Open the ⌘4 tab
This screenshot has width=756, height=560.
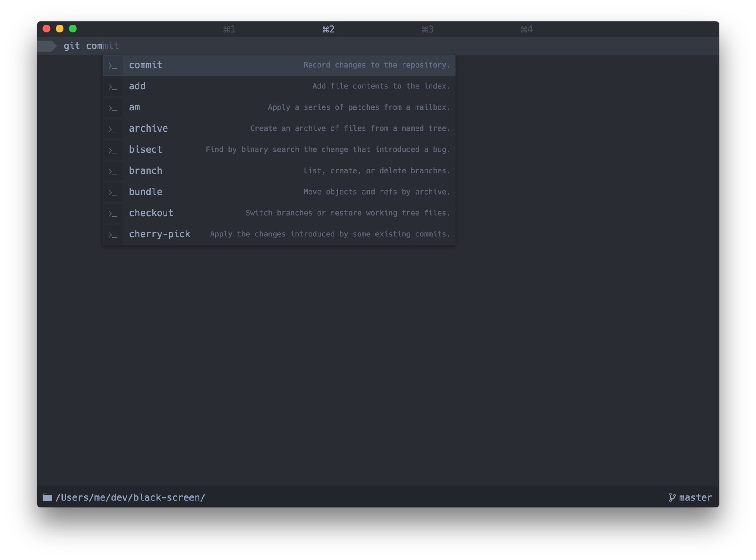click(526, 29)
